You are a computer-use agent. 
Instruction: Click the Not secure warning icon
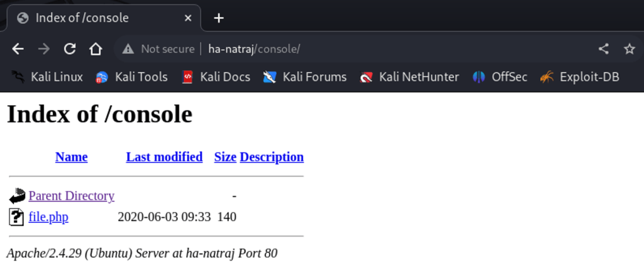click(128, 49)
